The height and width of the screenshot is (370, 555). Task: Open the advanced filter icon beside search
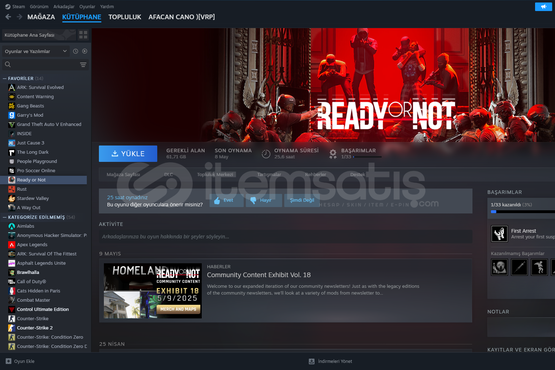[x=83, y=64]
